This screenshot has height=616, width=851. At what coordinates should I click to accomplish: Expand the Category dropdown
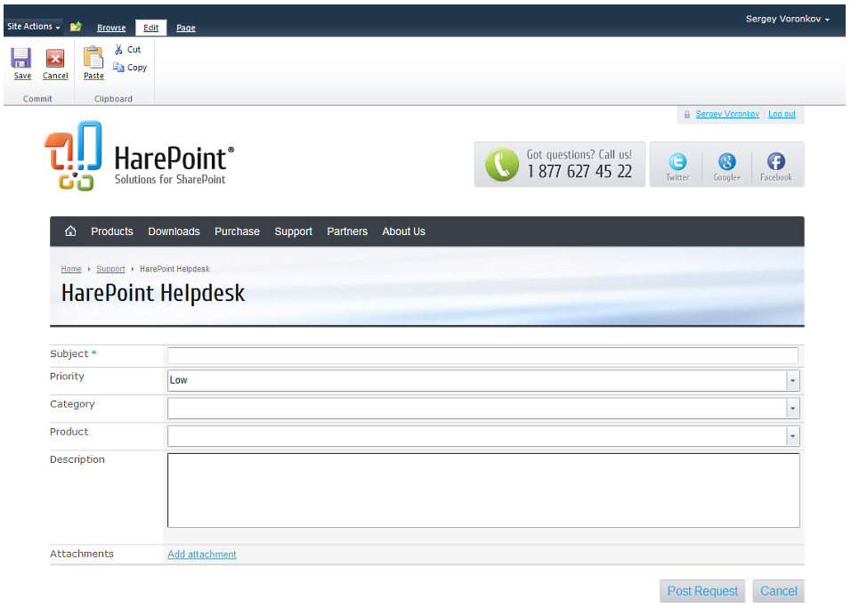click(792, 408)
